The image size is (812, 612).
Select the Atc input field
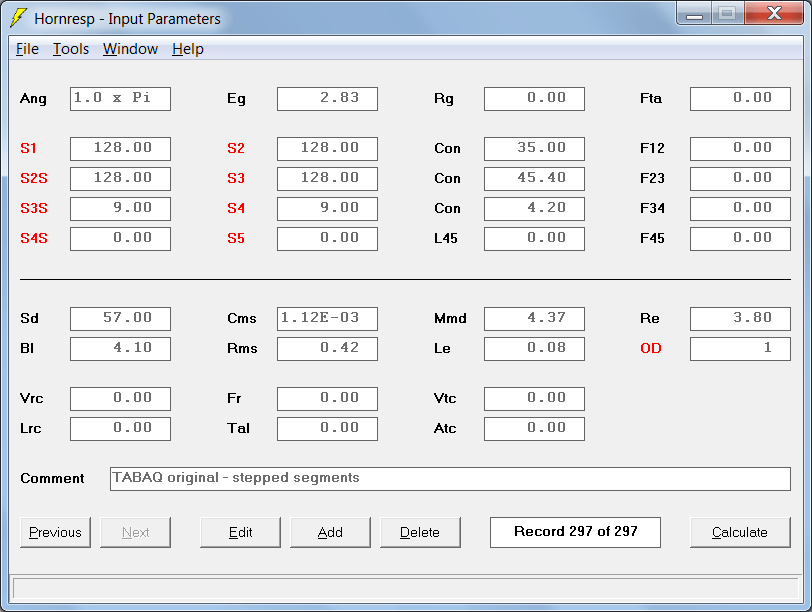coord(534,429)
